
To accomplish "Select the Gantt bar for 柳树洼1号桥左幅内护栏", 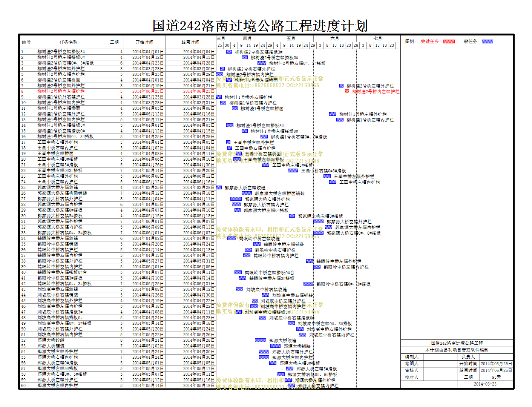I will (340, 120).
